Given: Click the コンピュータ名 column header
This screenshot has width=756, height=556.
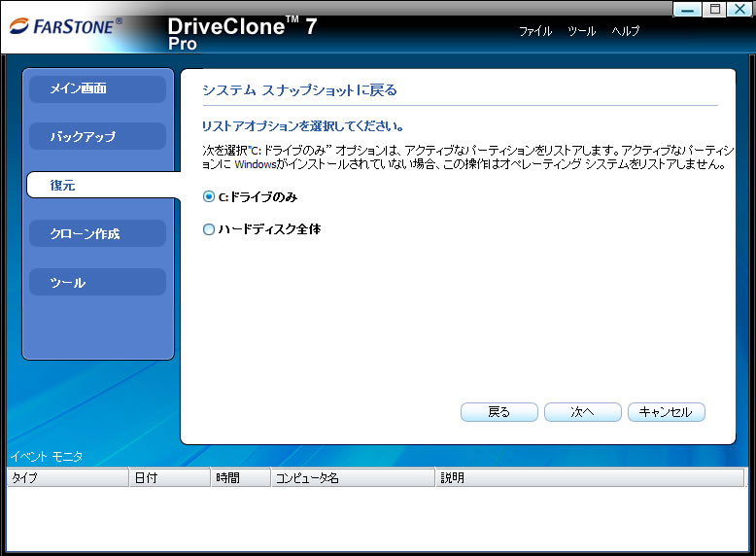Looking at the screenshot, I should pos(353,478).
